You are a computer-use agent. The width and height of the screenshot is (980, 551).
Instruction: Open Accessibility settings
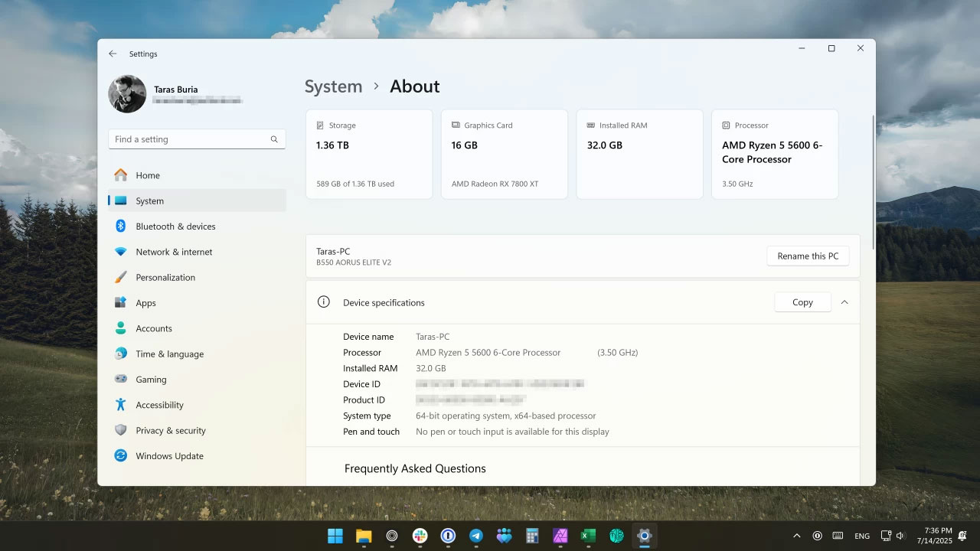click(x=159, y=404)
